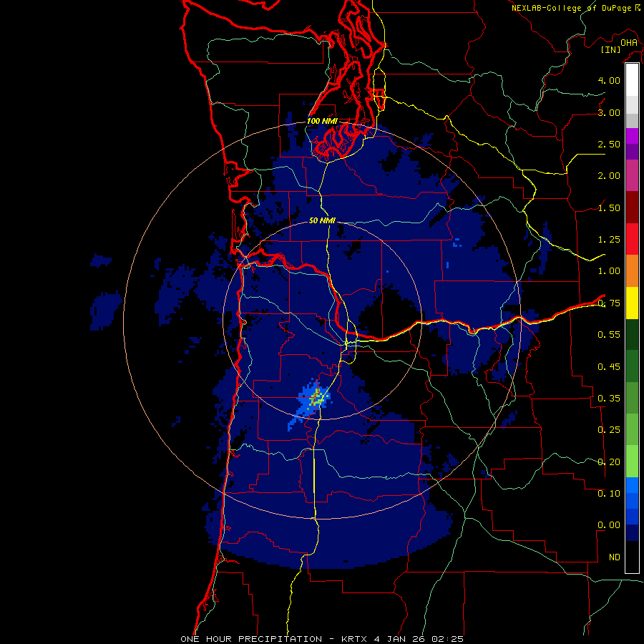Click the 2.50 legend value
The image size is (644, 644).
coord(609,144)
